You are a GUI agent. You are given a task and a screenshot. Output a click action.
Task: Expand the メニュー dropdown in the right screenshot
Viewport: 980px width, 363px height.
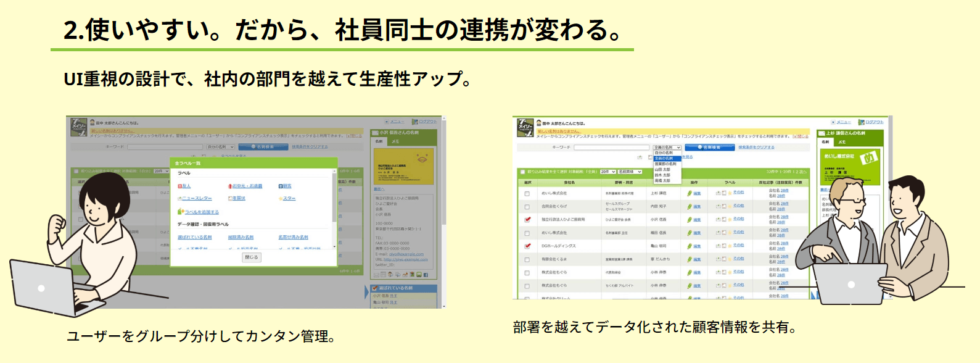833,122
